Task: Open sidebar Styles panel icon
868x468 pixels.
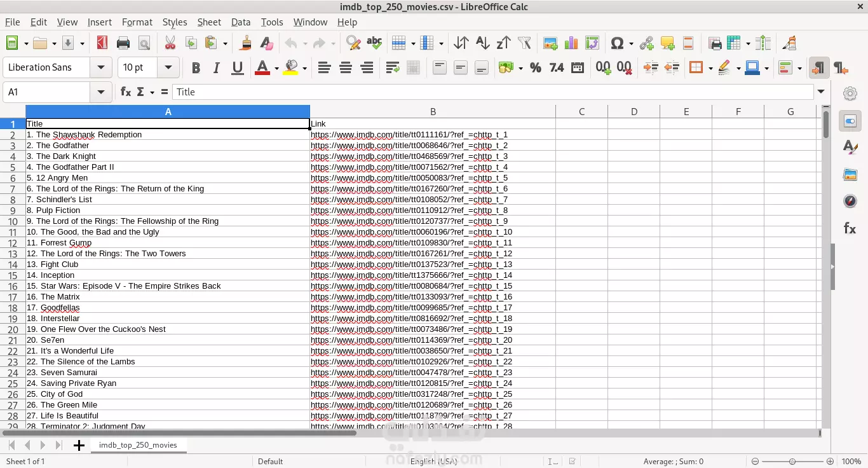Action: 850,148
